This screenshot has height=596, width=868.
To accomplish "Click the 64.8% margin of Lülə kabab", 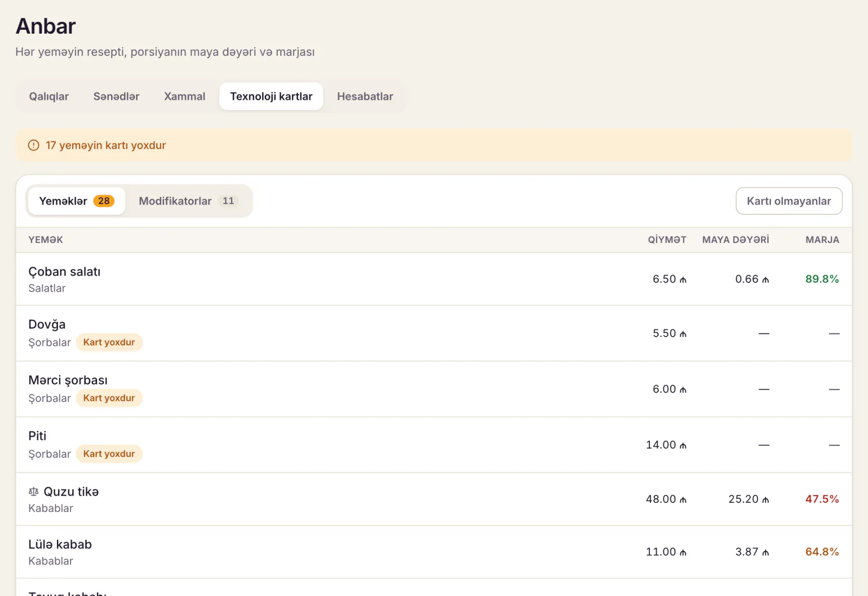I will [x=822, y=552].
